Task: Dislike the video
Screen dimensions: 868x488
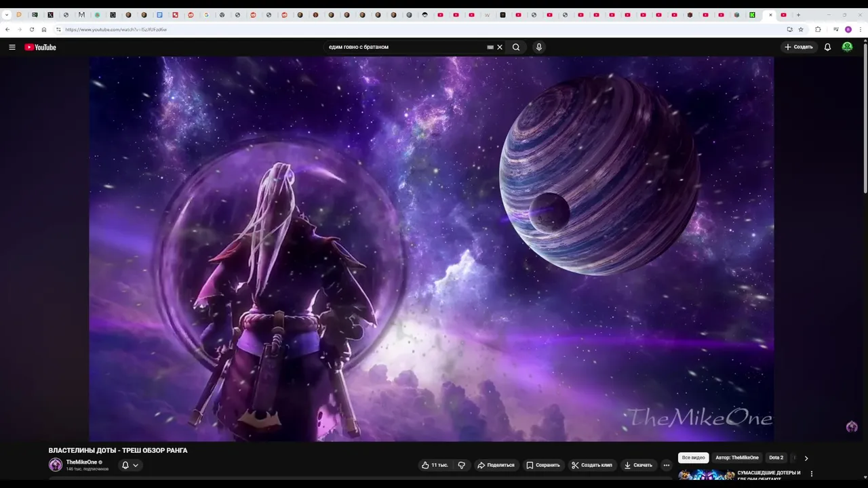Action: click(462, 465)
